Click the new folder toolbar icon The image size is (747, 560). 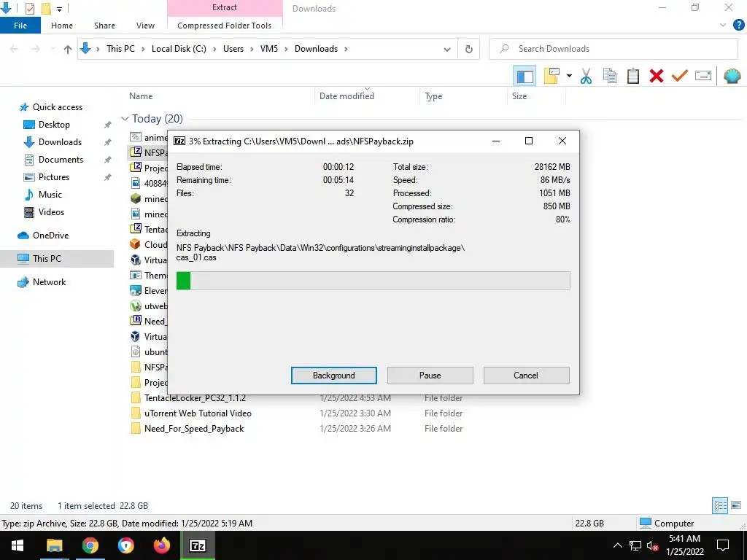point(551,76)
